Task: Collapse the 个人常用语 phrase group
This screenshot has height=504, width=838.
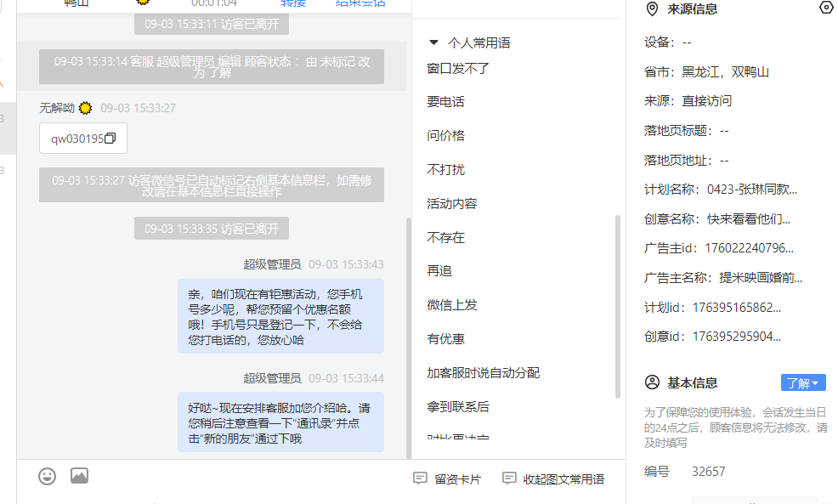Action: point(434,42)
